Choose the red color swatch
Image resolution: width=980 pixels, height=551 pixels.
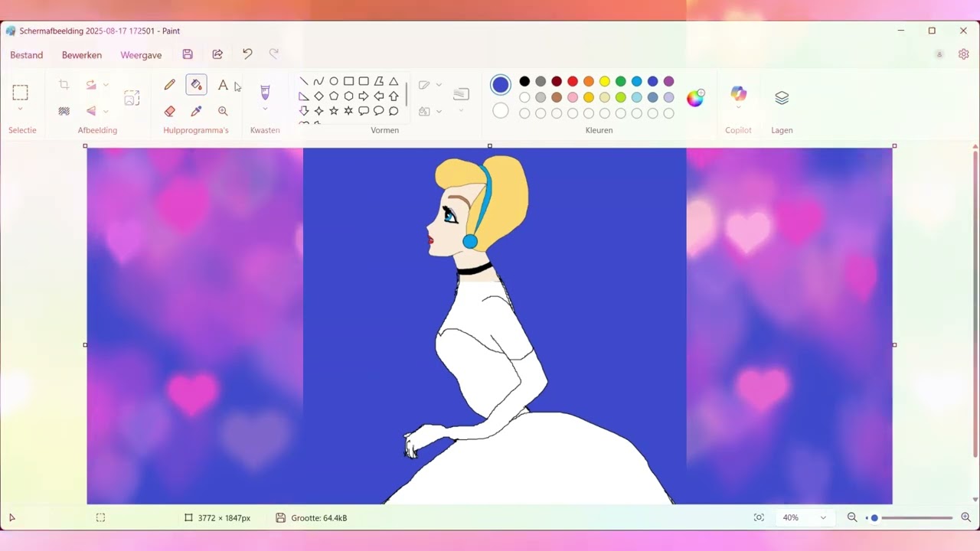pyautogui.click(x=573, y=81)
